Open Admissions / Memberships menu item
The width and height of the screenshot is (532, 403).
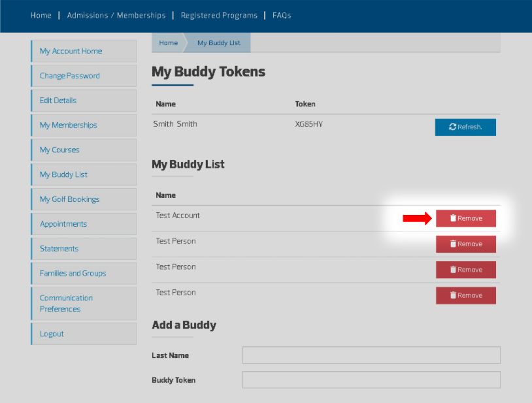[x=116, y=16]
